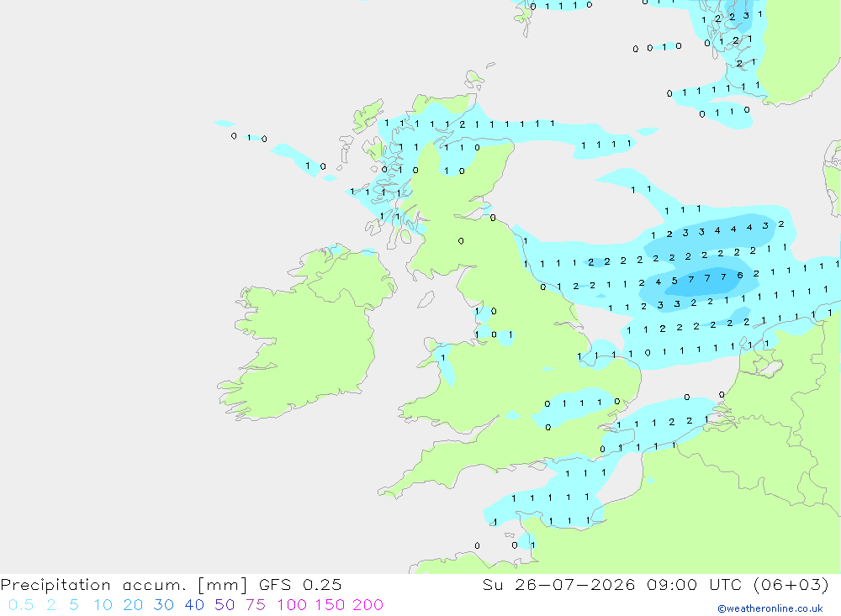Screen dimensions: 841x616
Task: Pick the 10 legend threshold
Action: pos(103,605)
